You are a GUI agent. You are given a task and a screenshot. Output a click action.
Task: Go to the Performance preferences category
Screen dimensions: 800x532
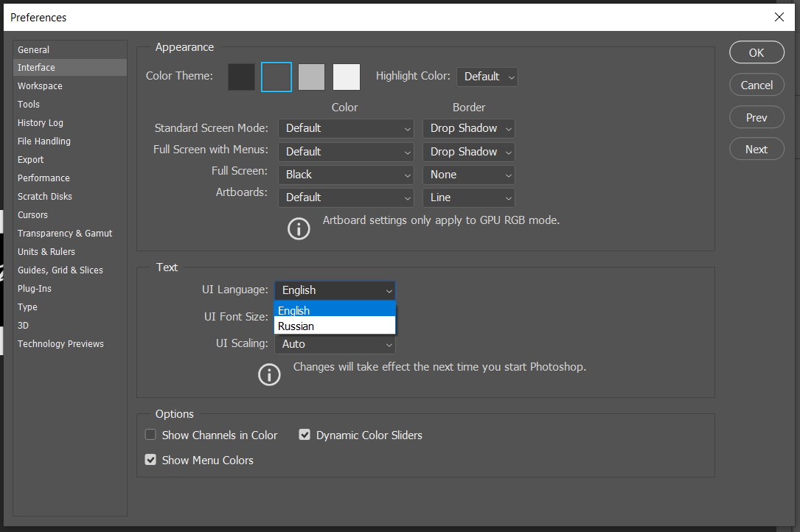click(x=44, y=178)
